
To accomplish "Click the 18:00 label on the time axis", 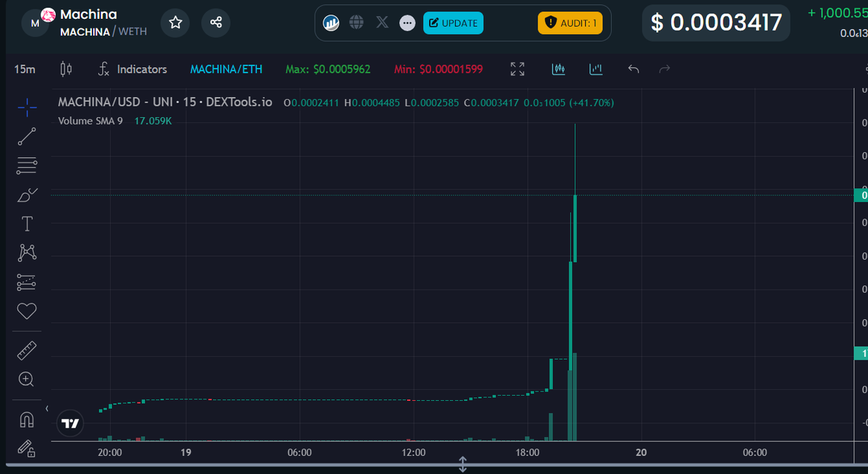I will click(528, 452).
